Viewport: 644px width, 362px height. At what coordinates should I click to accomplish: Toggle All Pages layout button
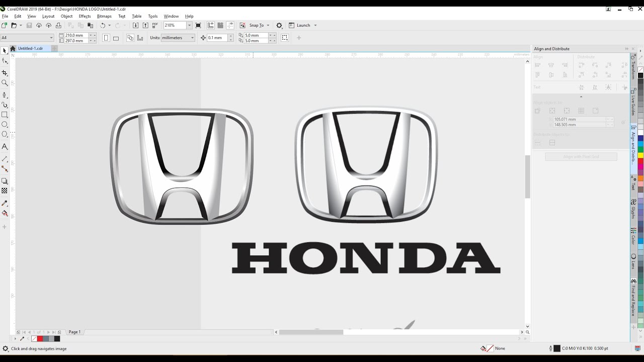(x=130, y=38)
